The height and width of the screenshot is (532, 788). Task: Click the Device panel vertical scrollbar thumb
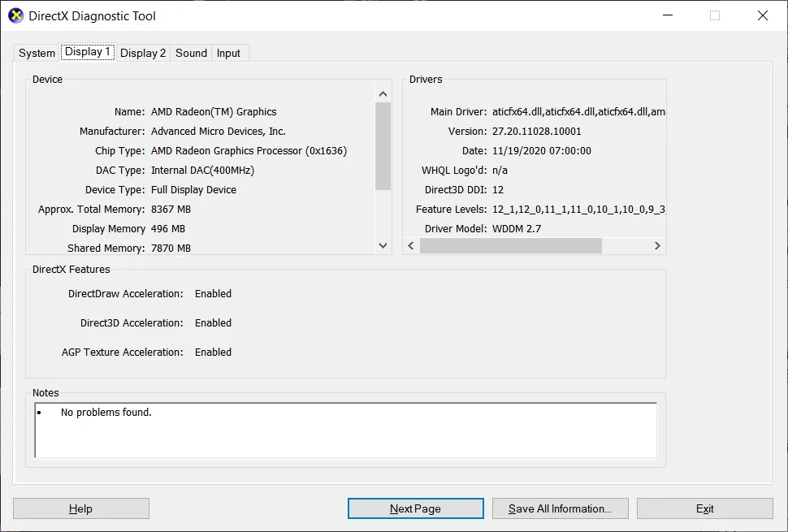point(383,146)
